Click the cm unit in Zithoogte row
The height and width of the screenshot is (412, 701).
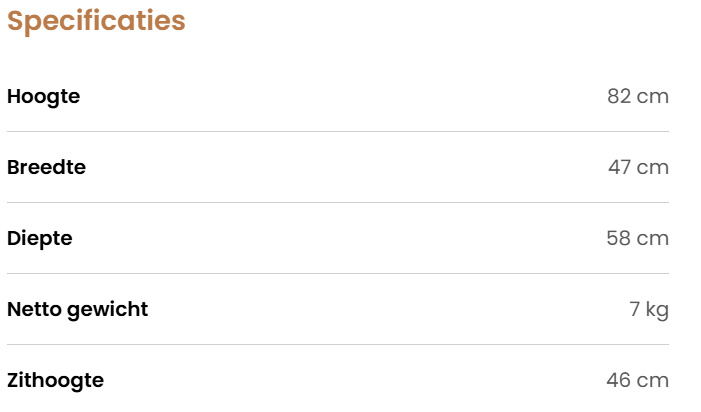(x=653, y=381)
